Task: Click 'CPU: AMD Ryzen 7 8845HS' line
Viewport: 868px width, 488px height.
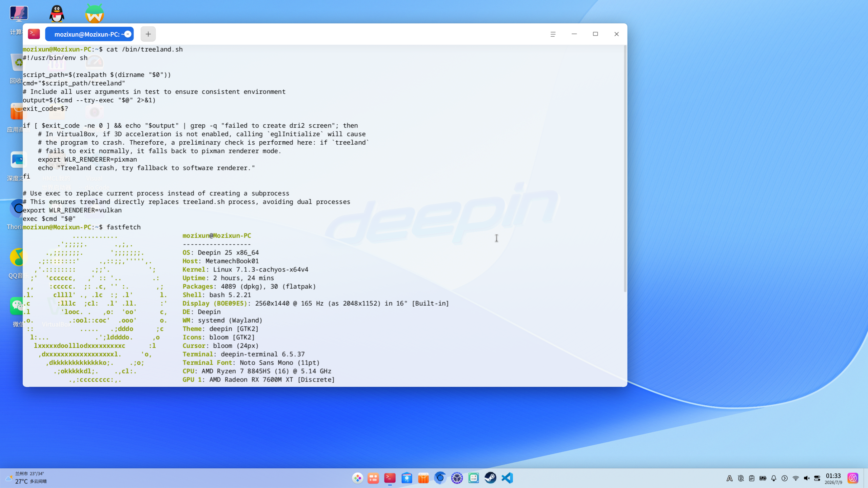Action: (x=257, y=371)
